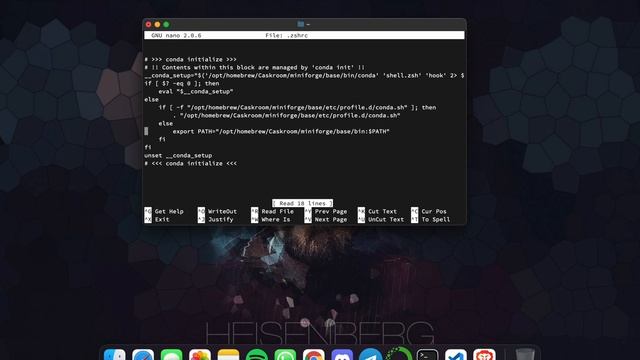This screenshot has width=640, height=360.
Task: Zoom terminal window with green button
Action: click(166, 24)
